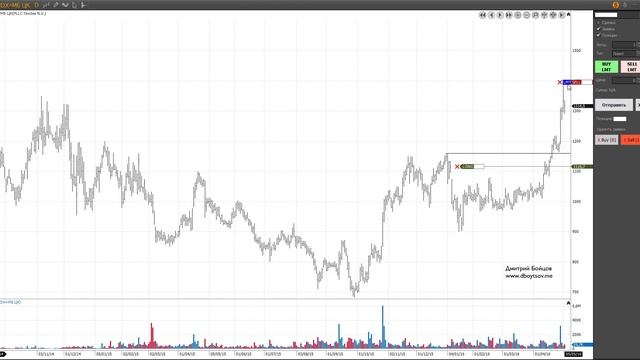The width and height of the screenshot is (640, 360).
Task: Change the D timeframe in the title bar
Action: click(x=36, y=5)
